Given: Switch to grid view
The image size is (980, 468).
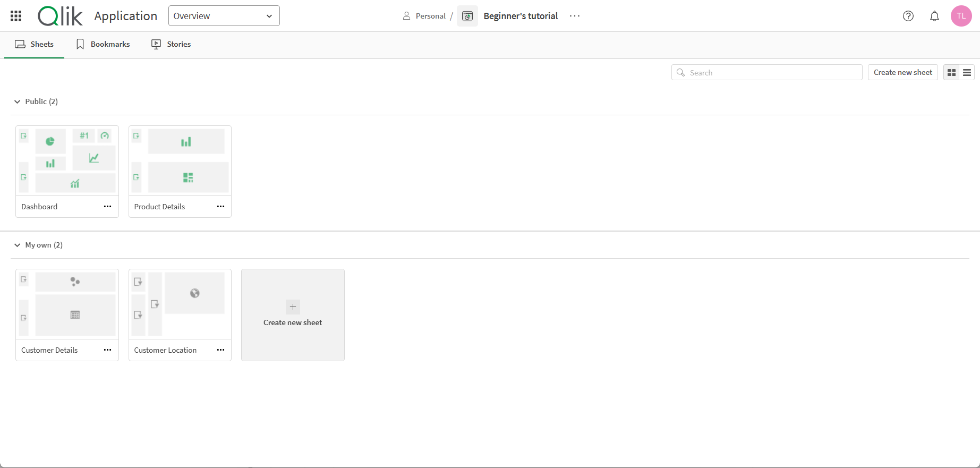Looking at the screenshot, I should (951, 72).
